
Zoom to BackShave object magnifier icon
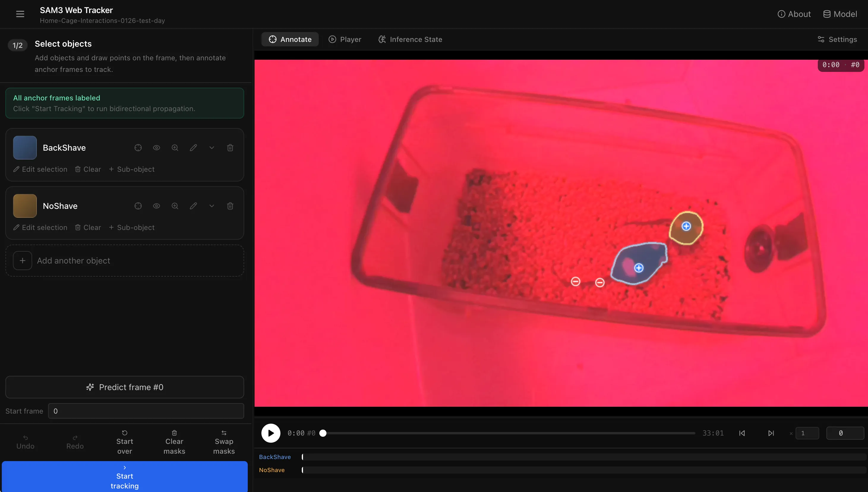pos(175,148)
